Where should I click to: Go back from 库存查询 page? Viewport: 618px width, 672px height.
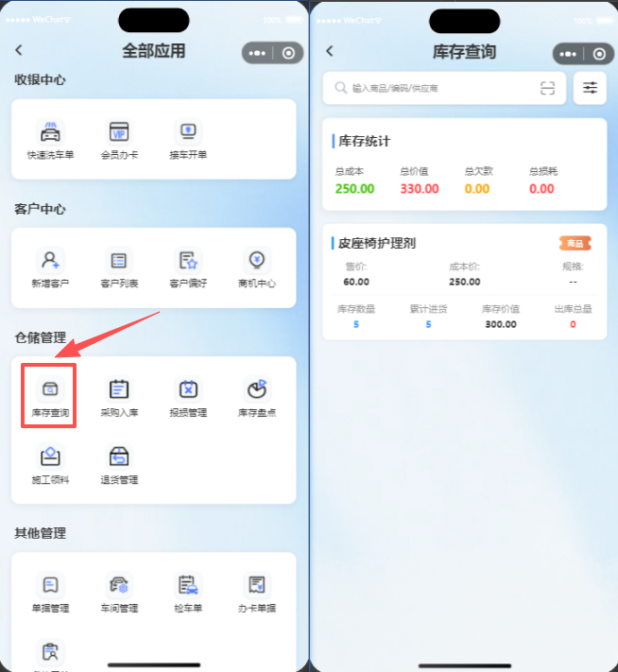330,51
